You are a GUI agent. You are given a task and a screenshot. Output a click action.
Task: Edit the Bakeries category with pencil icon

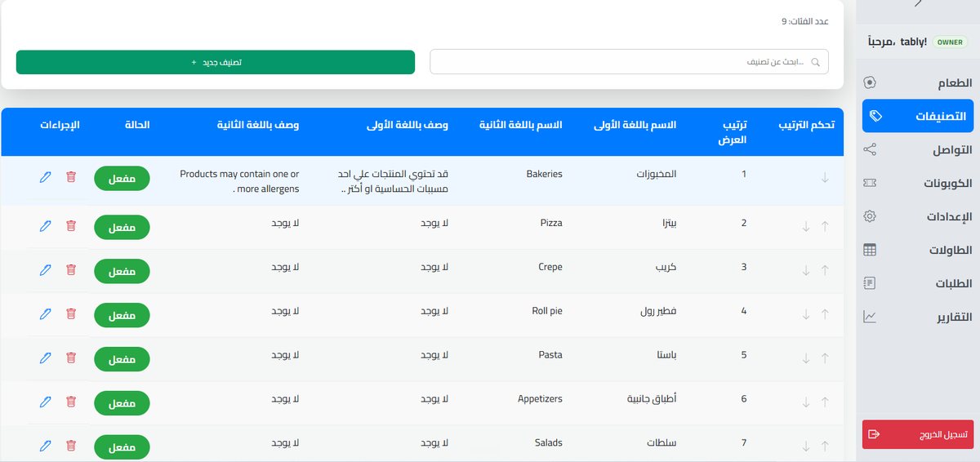tap(45, 177)
